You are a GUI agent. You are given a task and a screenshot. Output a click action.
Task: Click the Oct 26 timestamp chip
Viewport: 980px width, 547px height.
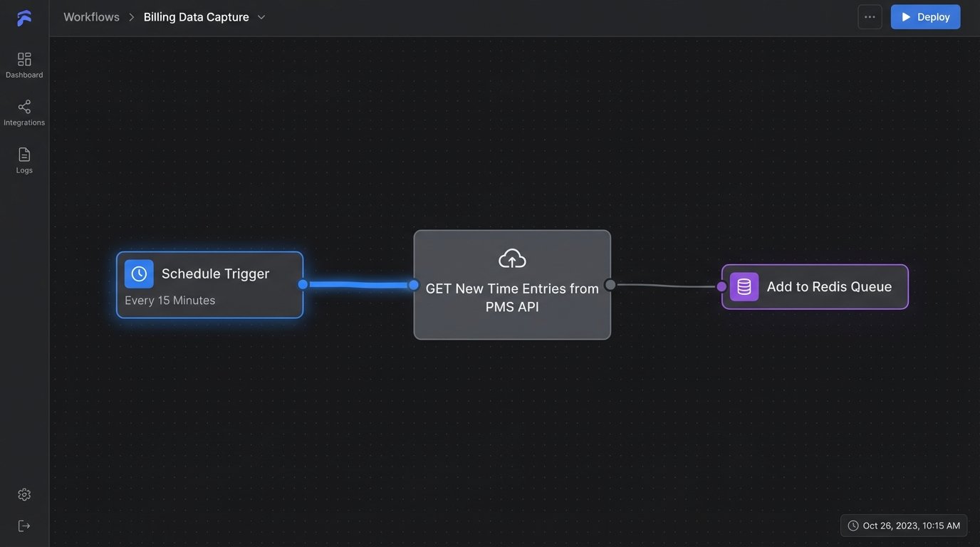point(903,525)
